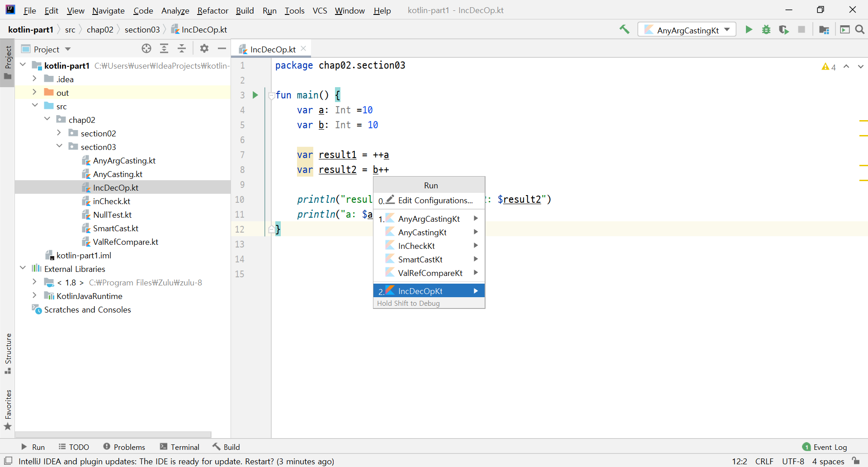Choose AnyCastingKt in the Run popup
868x467 pixels.
point(429,232)
